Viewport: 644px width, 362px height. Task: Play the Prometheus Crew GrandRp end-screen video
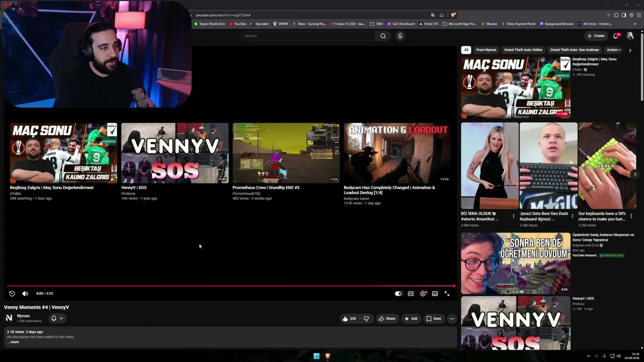(x=286, y=153)
